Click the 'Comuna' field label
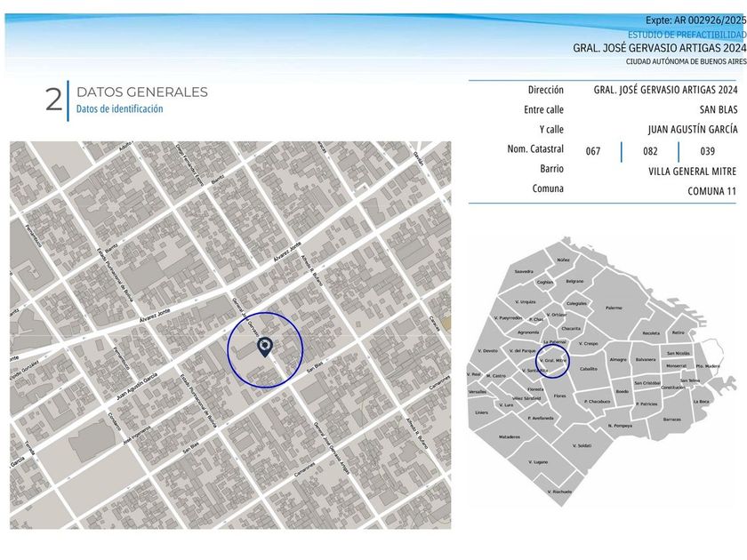 click(548, 188)
